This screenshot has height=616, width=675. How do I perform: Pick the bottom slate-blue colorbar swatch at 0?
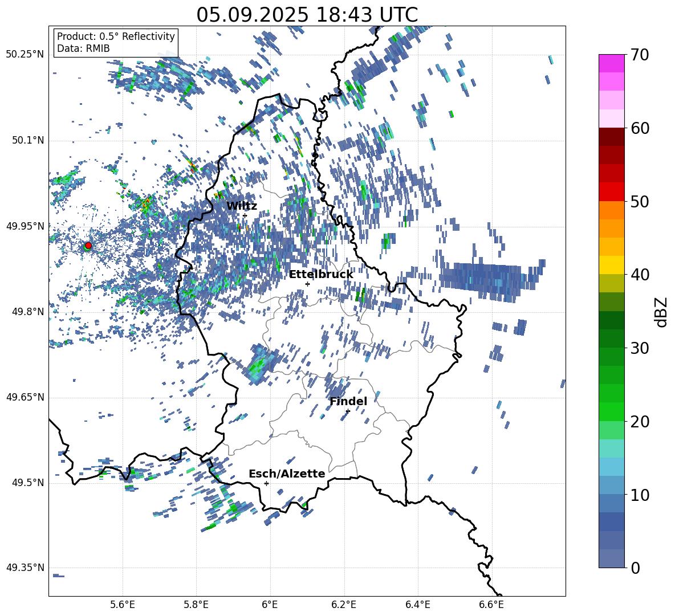click(x=611, y=558)
